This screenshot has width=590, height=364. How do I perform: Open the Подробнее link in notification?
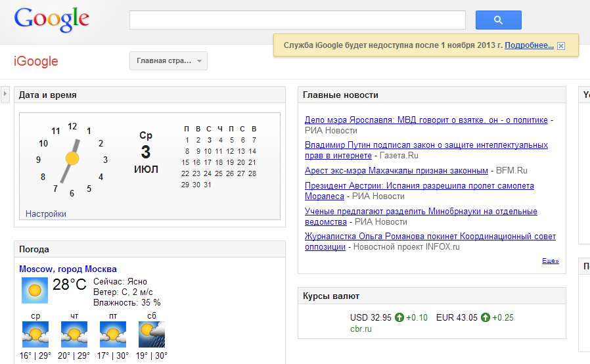tap(529, 45)
